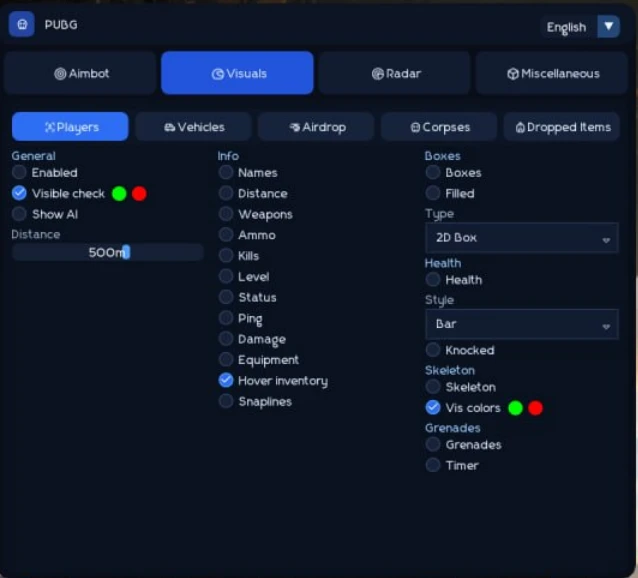Toggle the Timer checkbox
638x578 pixels.
tap(433, 465)
